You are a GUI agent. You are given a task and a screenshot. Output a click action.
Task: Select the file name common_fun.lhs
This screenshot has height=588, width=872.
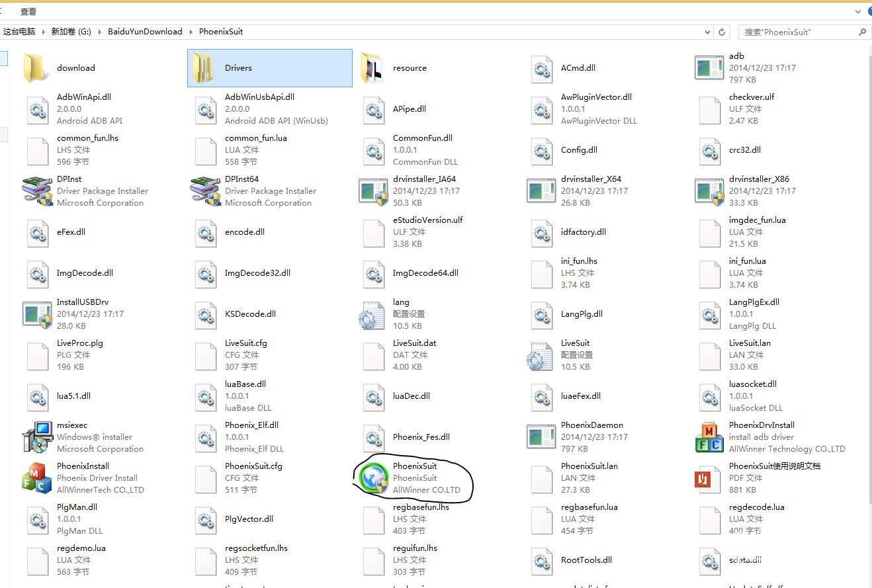pyautogui.click(x=88, y=138)
